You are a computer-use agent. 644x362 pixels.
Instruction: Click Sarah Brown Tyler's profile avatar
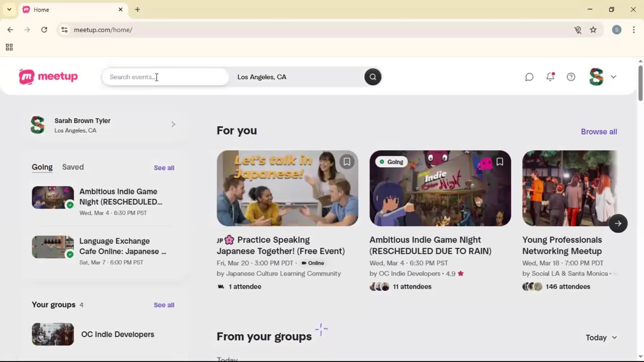pyautogui.click(x=37, y=124)
